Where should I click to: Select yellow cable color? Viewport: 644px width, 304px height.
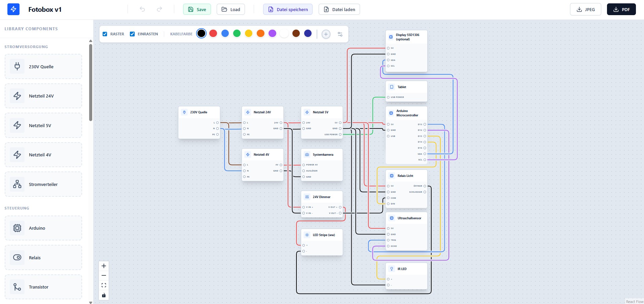[249, 33]
